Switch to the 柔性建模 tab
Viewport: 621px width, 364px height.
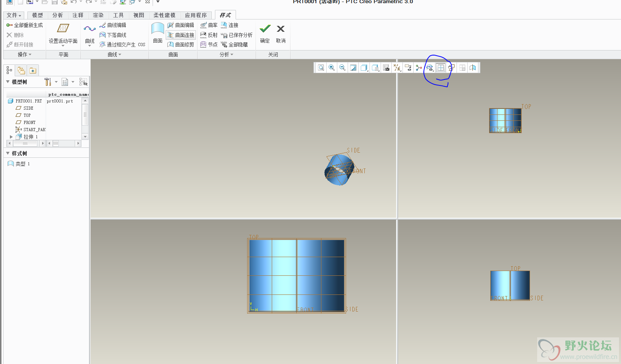164,15
